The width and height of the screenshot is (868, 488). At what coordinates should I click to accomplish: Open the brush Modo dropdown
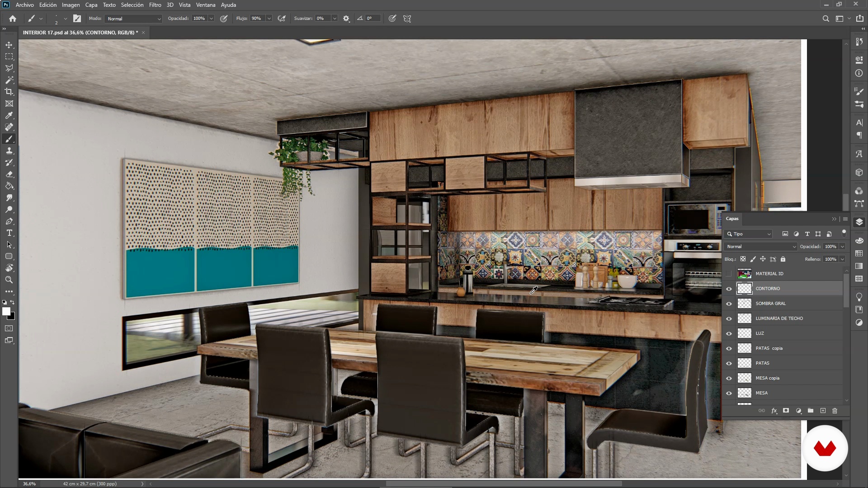(x=133, y=19)
